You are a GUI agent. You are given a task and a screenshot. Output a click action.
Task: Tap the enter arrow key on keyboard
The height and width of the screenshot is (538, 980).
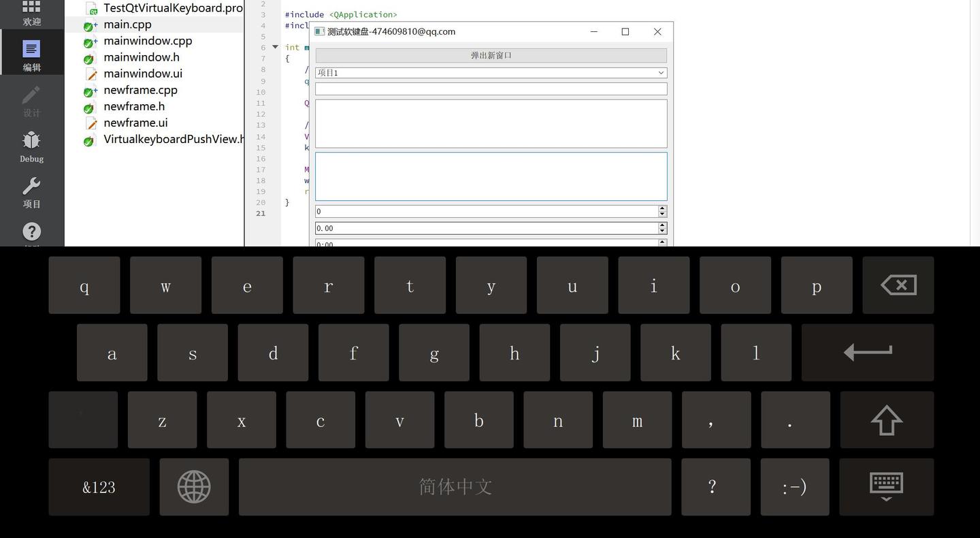(868, 352)
